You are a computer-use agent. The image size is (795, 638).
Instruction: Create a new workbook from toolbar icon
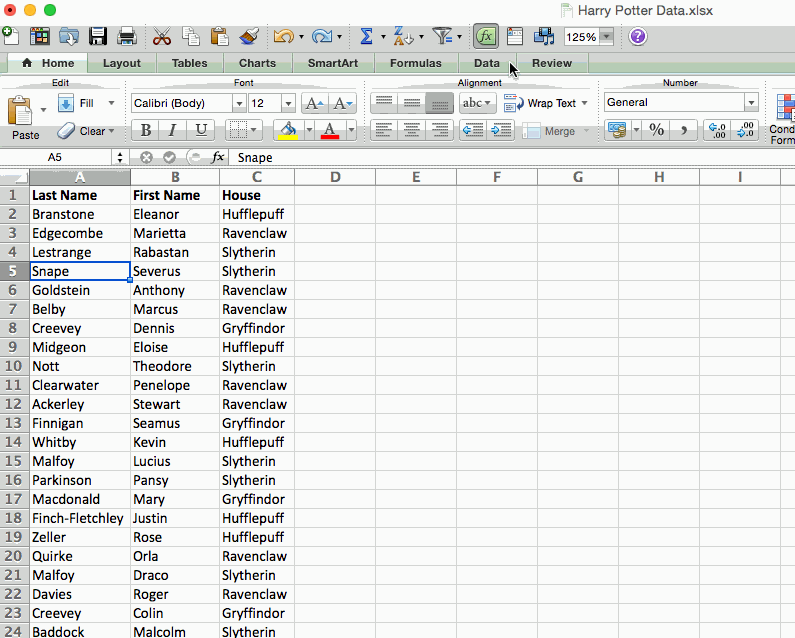click(x=11, y=36)
